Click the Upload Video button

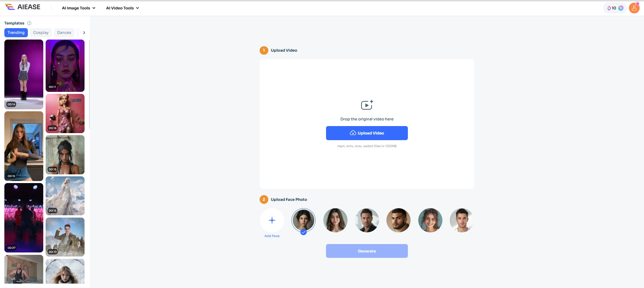pyautogui.click(x=367, y=133)
